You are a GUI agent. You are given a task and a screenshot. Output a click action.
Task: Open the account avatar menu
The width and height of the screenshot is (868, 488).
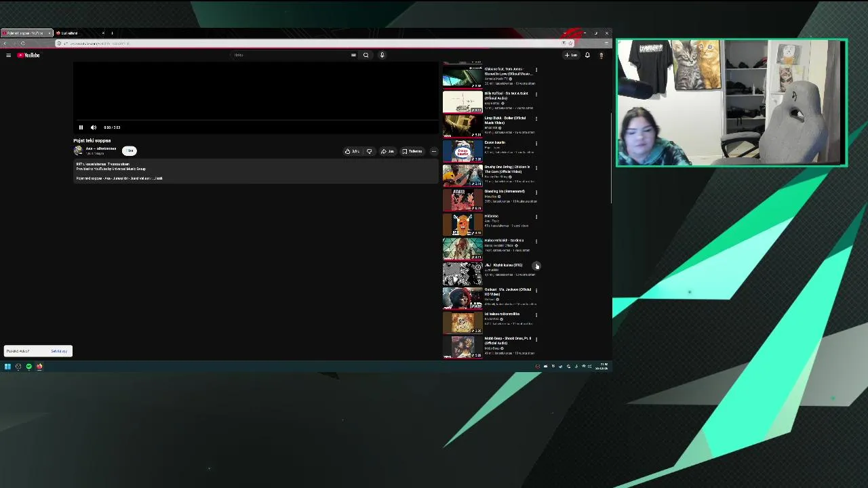tap(601, 55)
